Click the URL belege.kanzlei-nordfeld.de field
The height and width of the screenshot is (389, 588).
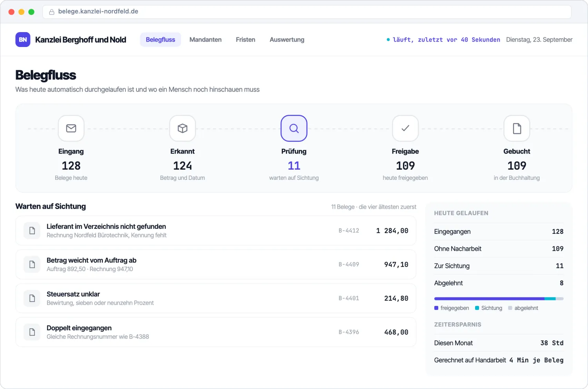click(307, 12)
